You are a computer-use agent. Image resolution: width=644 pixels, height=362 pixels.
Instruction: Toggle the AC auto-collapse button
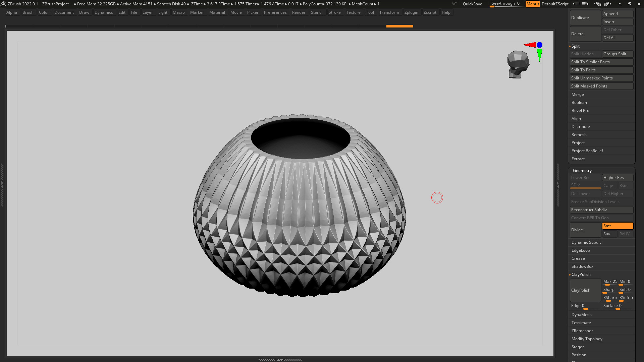click(454, 4)
